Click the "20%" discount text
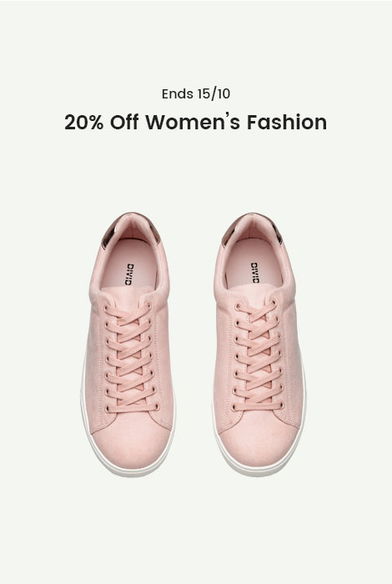The height and width of the screenshot is (584, 392). [83, 122]
